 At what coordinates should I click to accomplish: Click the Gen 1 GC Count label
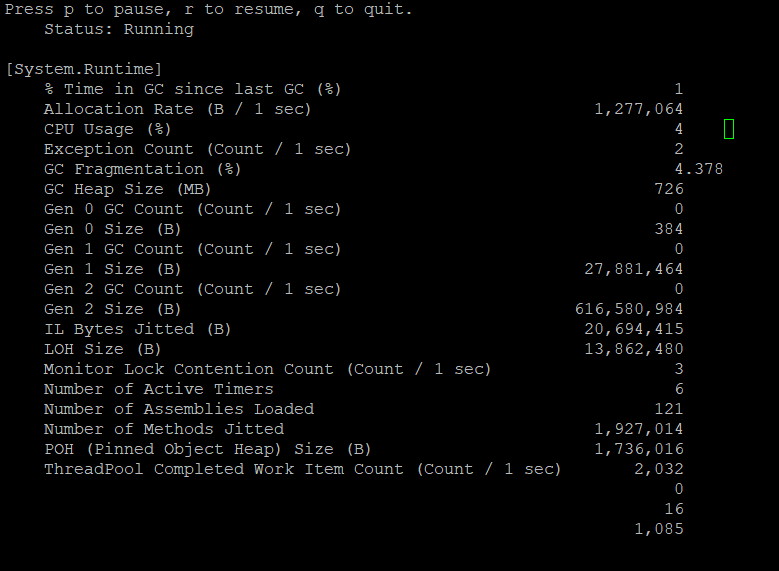click(192, 249)
